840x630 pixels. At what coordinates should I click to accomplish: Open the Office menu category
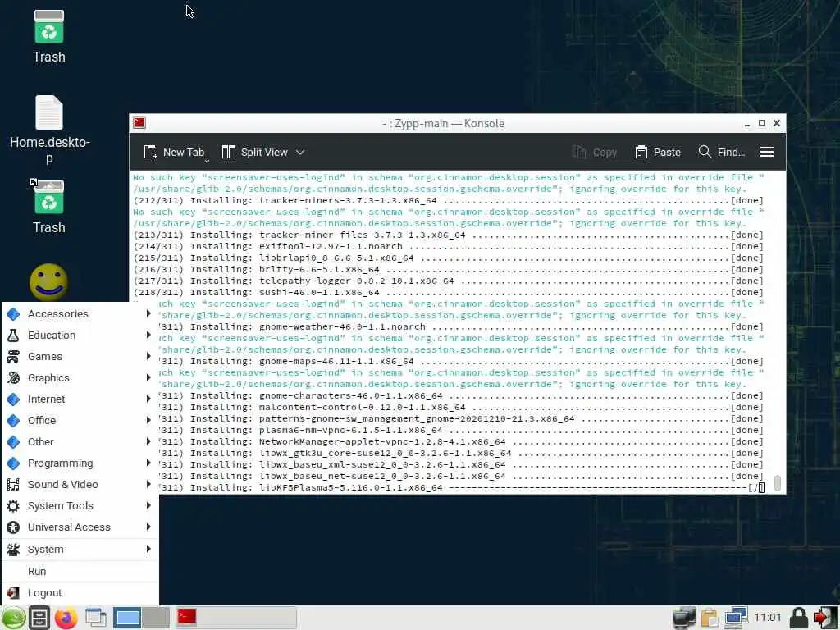tap(80, 421)
